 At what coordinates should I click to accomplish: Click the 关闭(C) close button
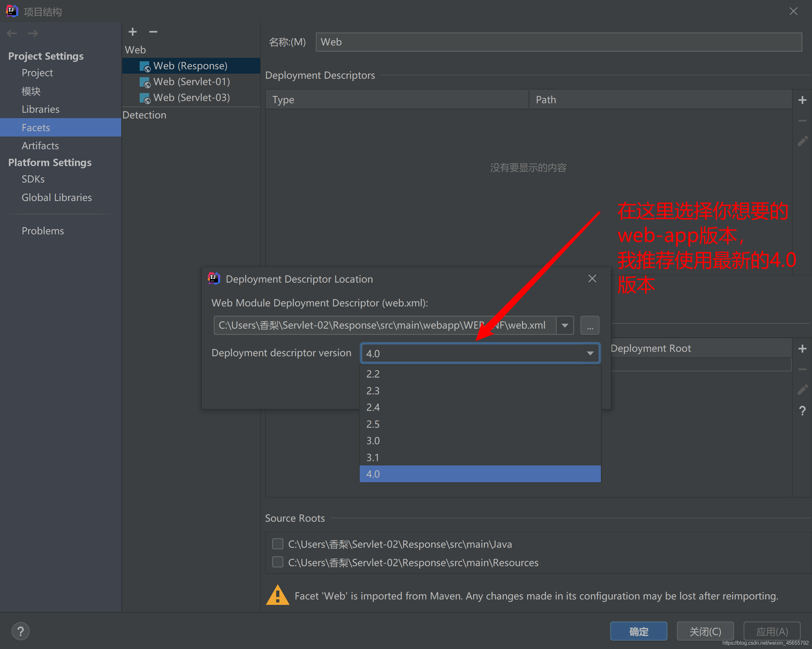[x=705, y=632]
